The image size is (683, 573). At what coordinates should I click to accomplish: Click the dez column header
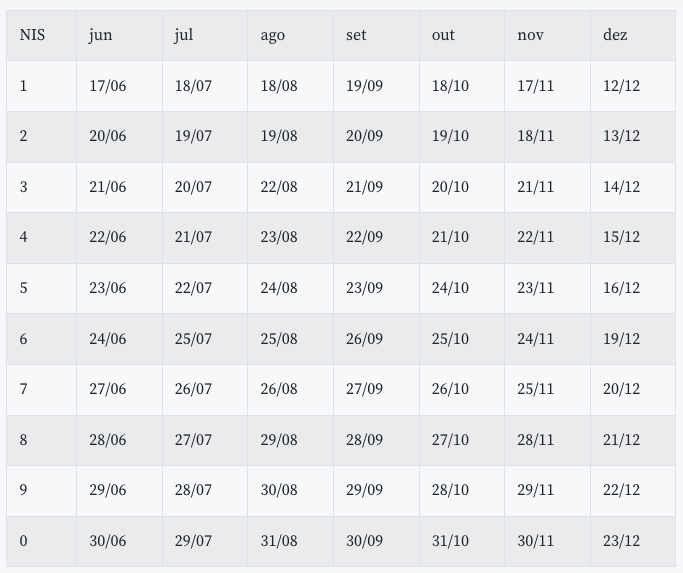[x=615, y=35]
